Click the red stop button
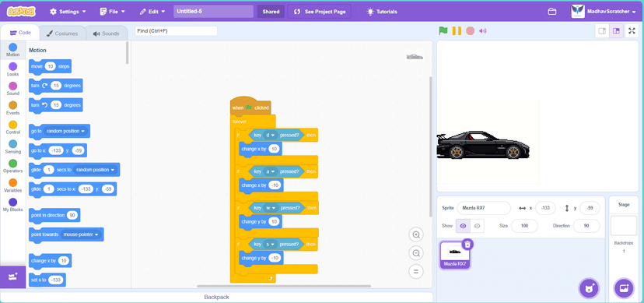The height and width of the screenshot is (303, 644). (x=470, y=31)
